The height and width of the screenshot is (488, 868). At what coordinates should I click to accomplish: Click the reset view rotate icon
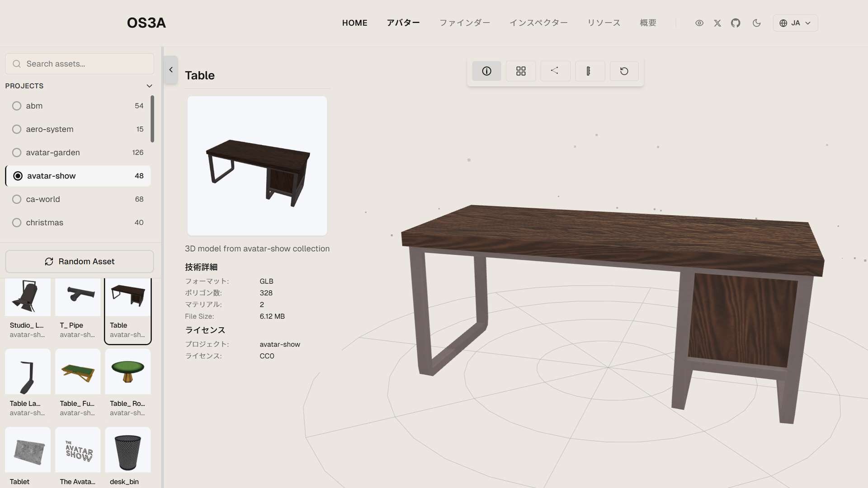(624, 71)
